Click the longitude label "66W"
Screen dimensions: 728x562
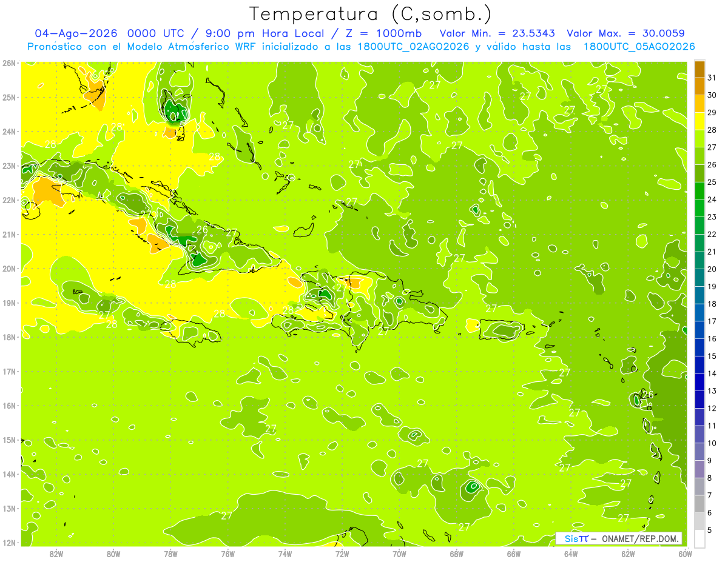(514, 554)
